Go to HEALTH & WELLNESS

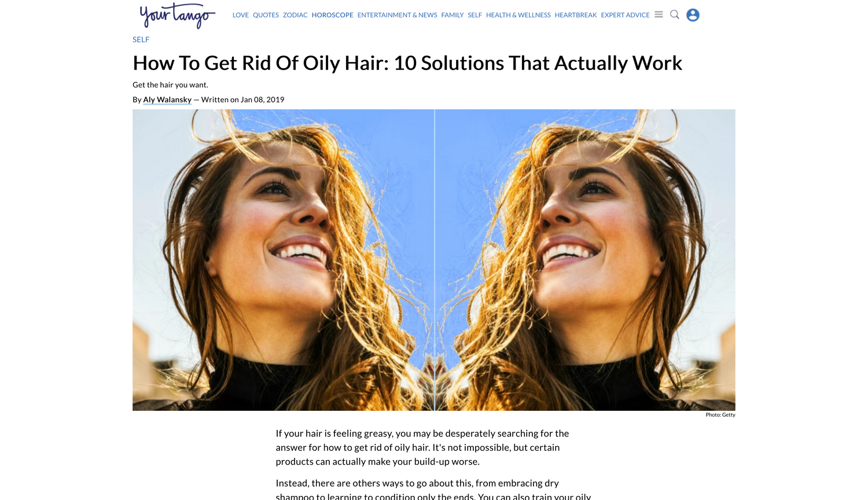[x=518, y=15]
